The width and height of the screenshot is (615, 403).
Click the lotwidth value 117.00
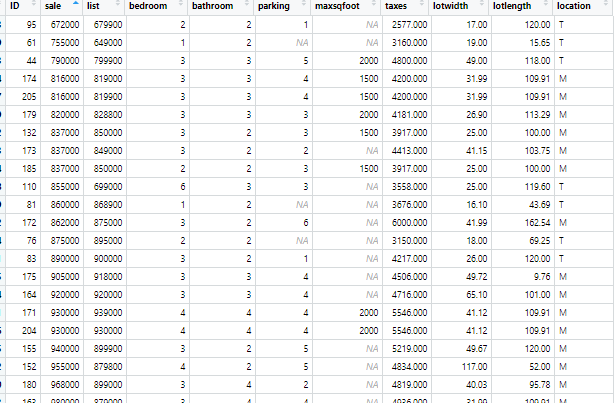[475, 367]
